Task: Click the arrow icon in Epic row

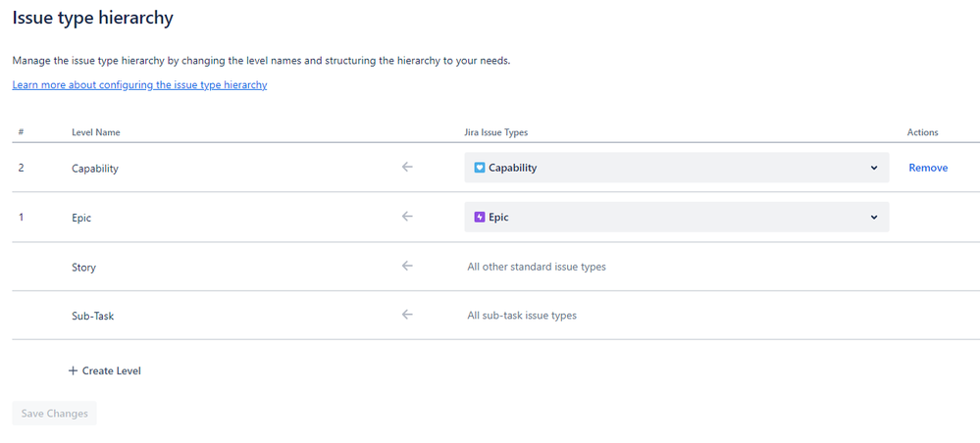Action: [407, 217]
